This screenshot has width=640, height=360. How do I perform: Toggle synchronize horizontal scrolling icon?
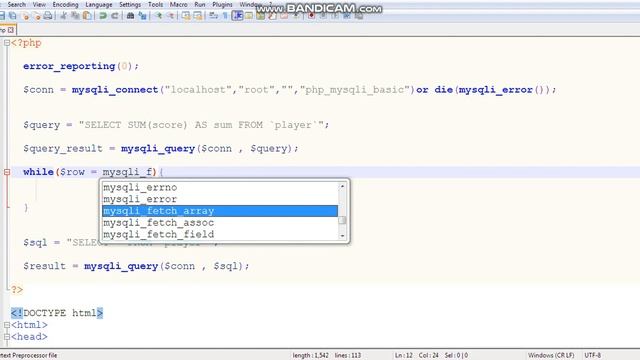198,16
